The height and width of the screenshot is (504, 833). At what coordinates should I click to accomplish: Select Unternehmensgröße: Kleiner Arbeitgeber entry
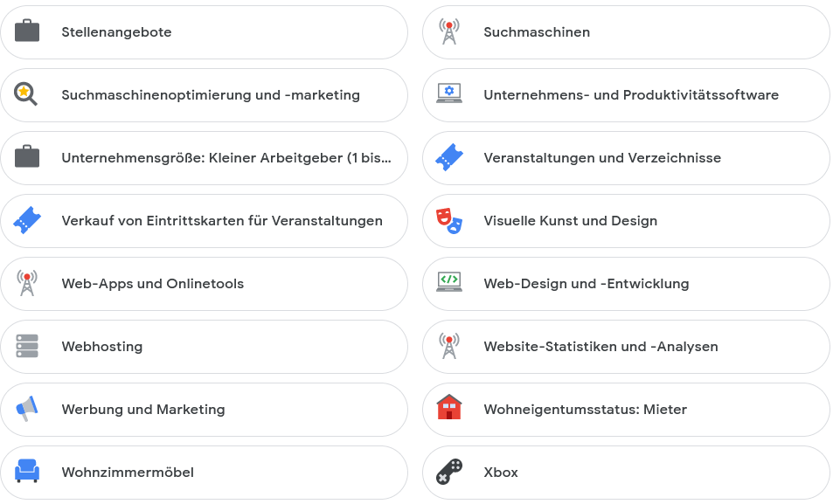pos(204,158)
